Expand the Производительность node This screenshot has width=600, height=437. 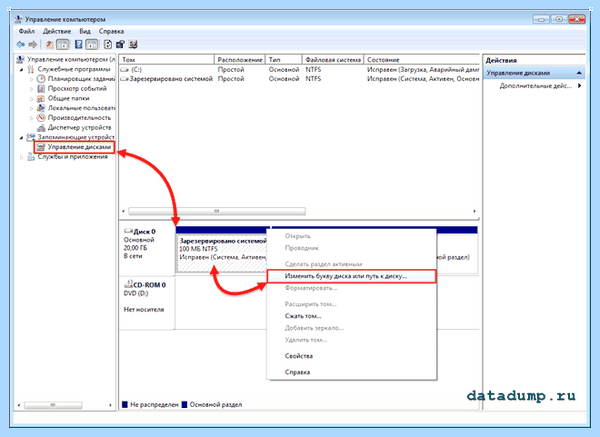click(x=31, y=118)
